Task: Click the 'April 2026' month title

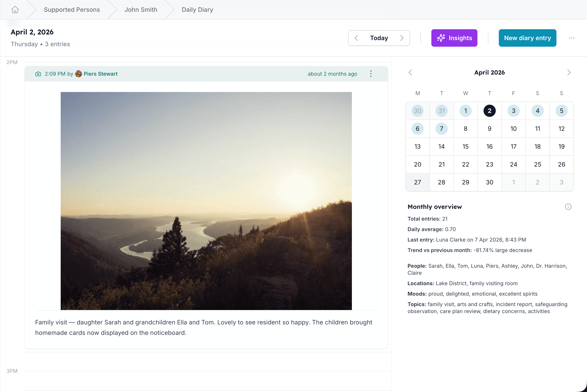Action: coord(489,73)
